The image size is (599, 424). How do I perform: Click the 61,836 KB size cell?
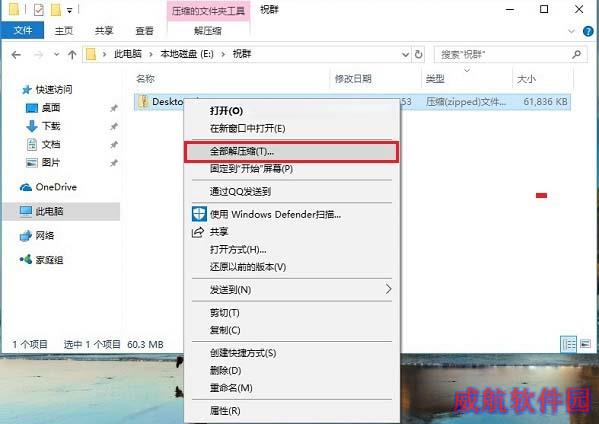click(545, 102)
